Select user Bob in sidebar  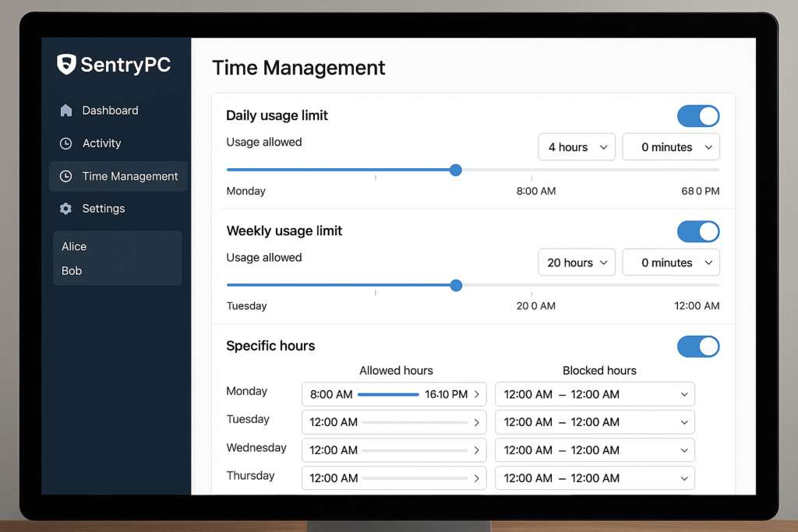pyautogui.click(x=72, y=271)
